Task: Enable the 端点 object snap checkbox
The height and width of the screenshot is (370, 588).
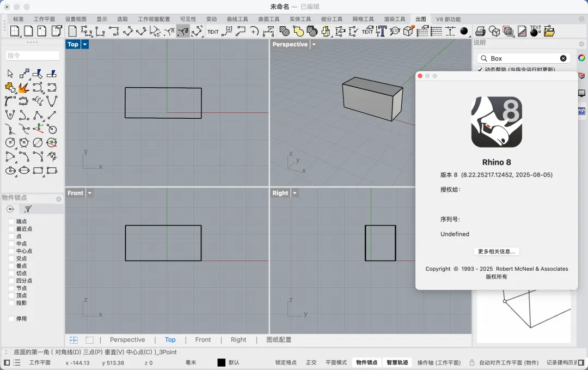Action: [11, 221]
